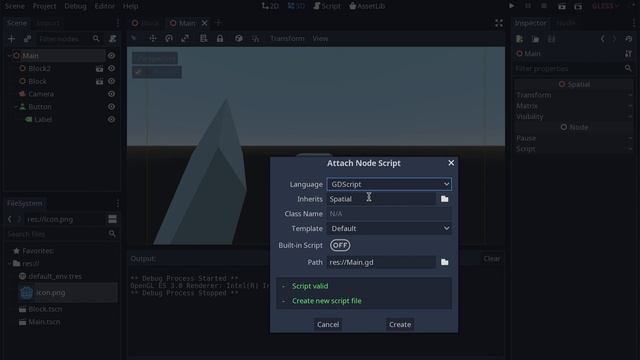
Task: Play the project
Action: point(511,6)
